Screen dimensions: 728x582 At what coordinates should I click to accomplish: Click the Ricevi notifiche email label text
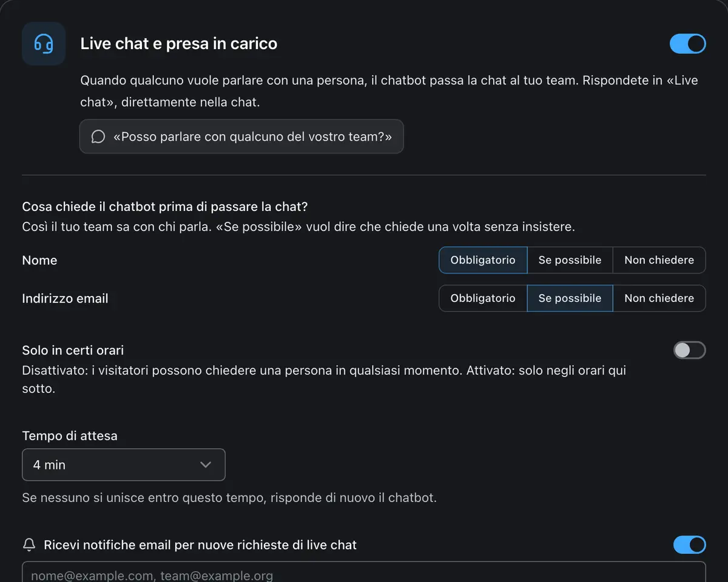pyautogui.click(x=200, y=545)
